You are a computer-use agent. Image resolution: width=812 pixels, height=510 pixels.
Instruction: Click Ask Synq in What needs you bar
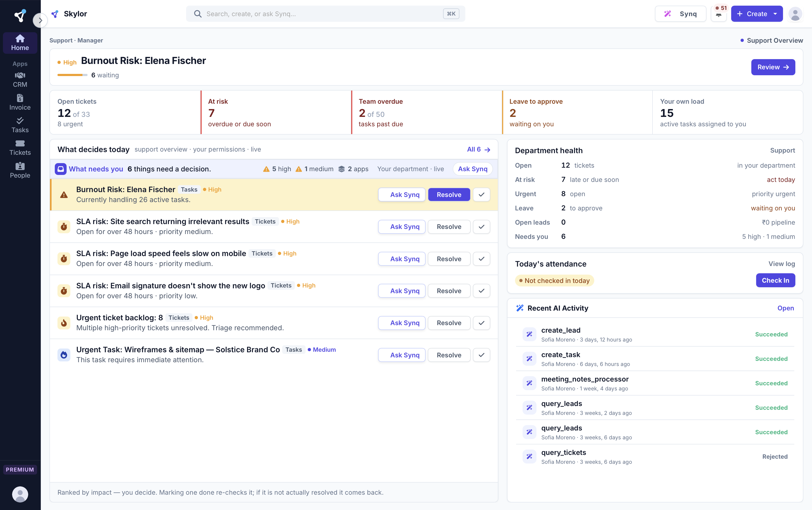click(472, 169)
